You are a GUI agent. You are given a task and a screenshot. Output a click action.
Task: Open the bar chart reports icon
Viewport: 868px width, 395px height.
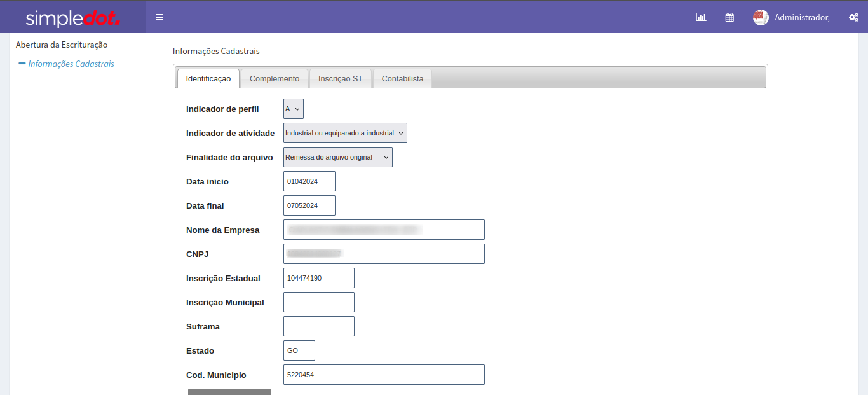tap(701, 17)
